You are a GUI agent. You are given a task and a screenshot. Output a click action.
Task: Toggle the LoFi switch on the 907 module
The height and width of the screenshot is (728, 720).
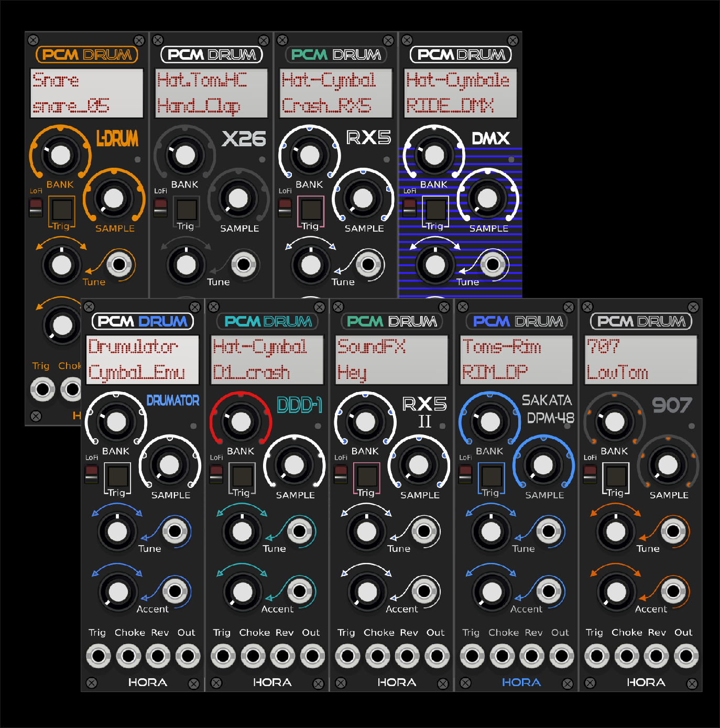(x=590, y=474)
